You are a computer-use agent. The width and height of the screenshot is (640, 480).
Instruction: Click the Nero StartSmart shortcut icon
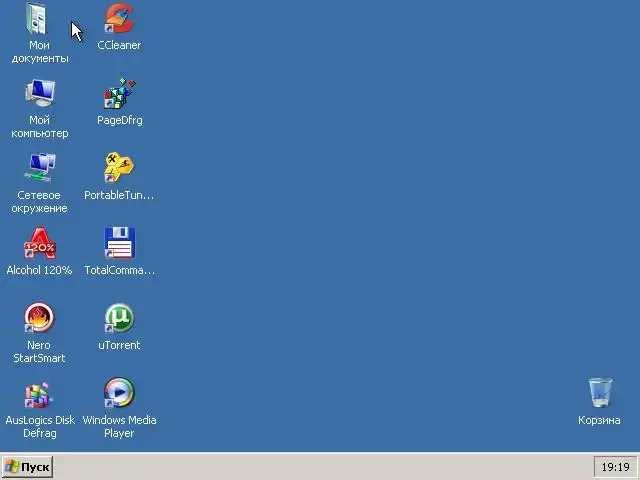click(x=39, y=318)
